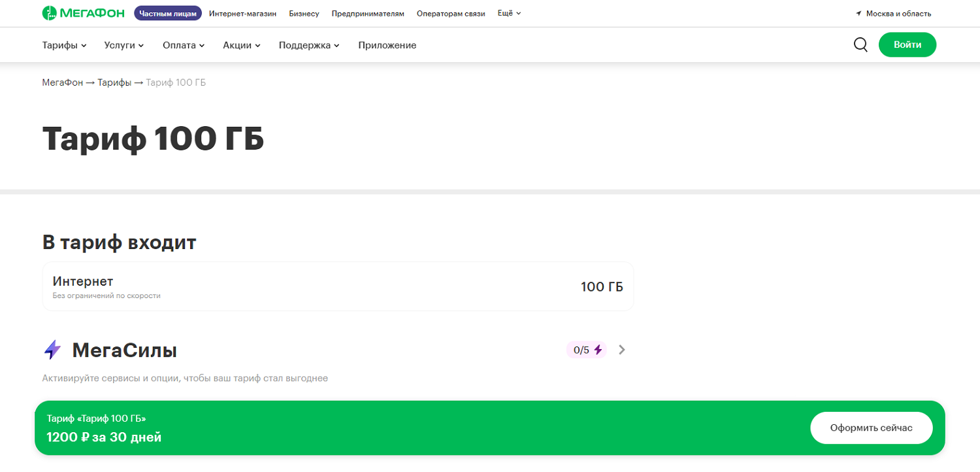
Task: Click the В тариф входит heading
Action: (120, 242)
